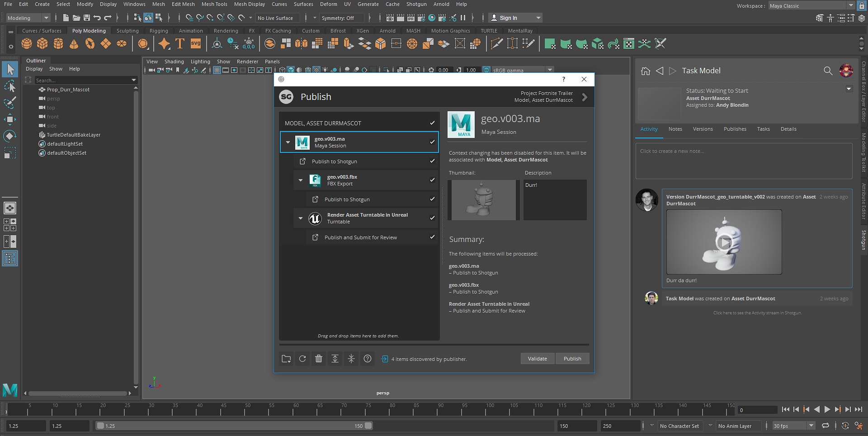Uncheck Render Asset Turntable in Unreal
Image resolution: width=868 pixels, height=436 pixels.
432,218
